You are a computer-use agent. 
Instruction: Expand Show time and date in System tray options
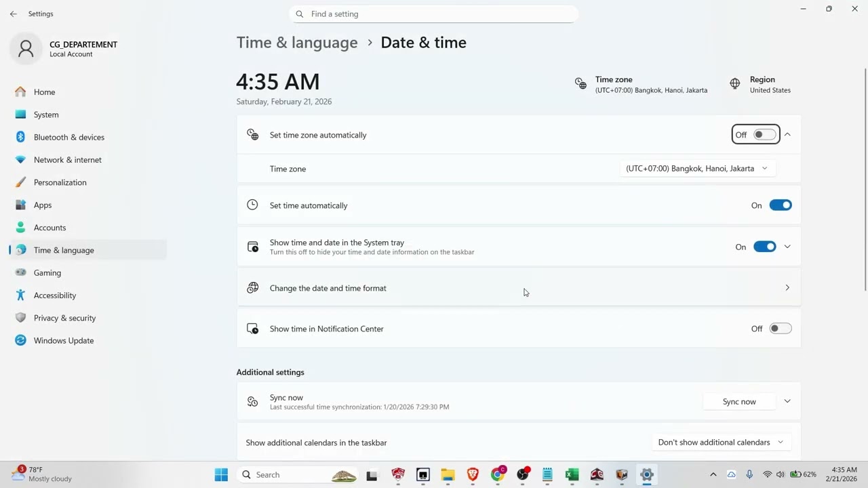click(x=787, y=247)
